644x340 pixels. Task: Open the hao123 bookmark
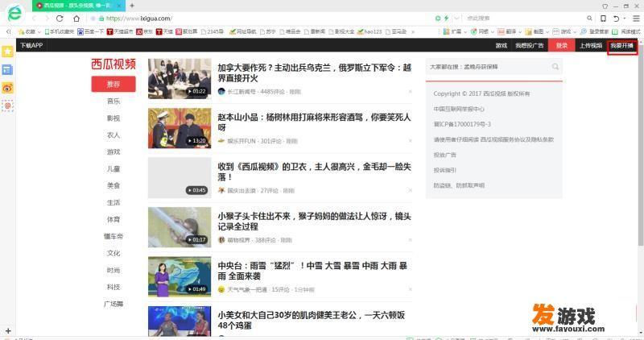click(369, 31)
